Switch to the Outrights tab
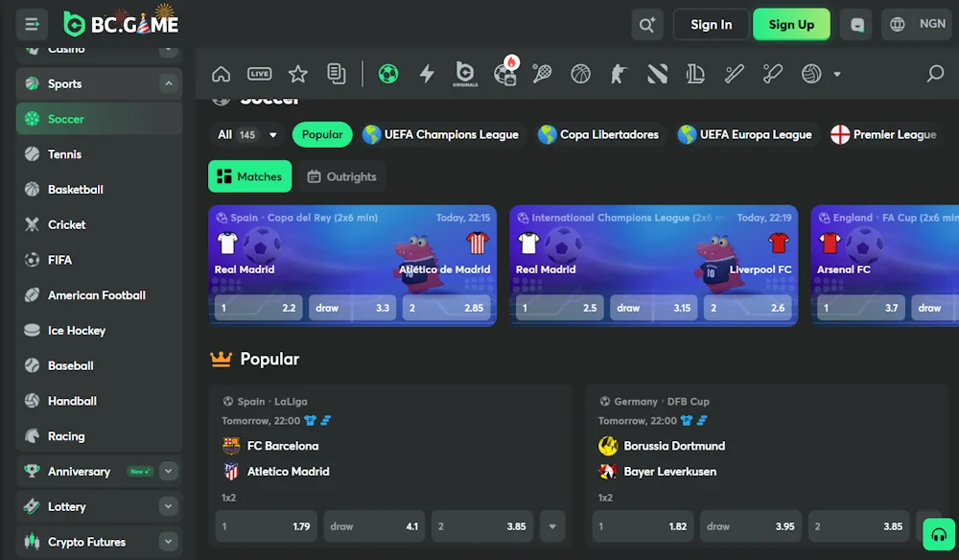This screenshot has width=959, height=560. pos(341,176)
